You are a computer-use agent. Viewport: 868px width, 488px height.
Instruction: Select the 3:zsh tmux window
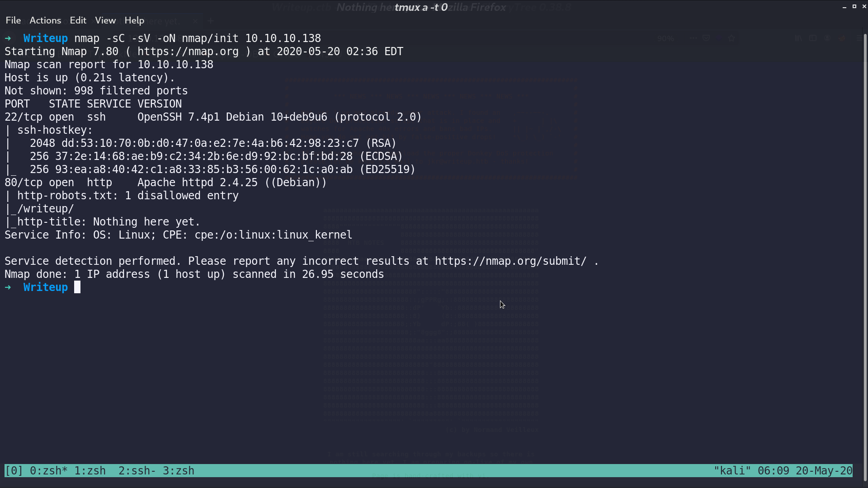click(179, 471)
